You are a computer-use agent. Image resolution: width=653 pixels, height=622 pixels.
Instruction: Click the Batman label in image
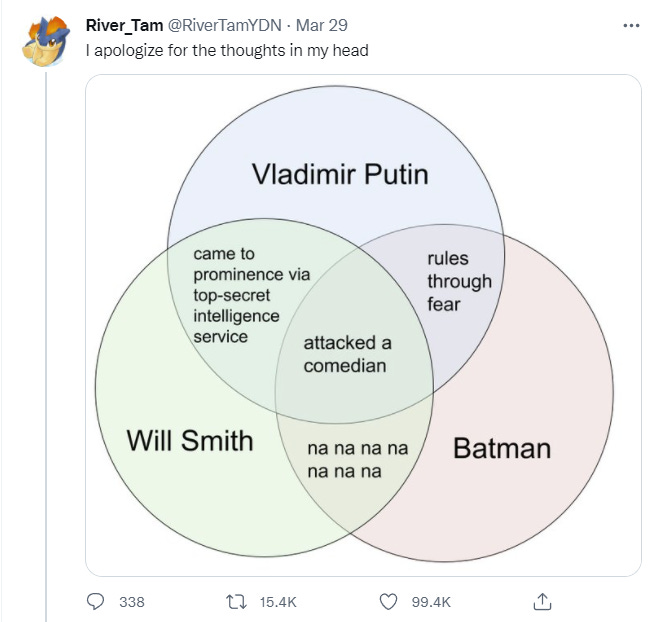(x=502, y=447)
